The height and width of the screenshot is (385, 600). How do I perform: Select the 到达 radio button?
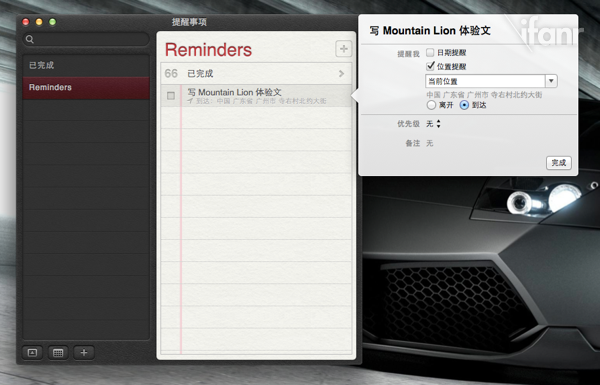coord(464,105)
